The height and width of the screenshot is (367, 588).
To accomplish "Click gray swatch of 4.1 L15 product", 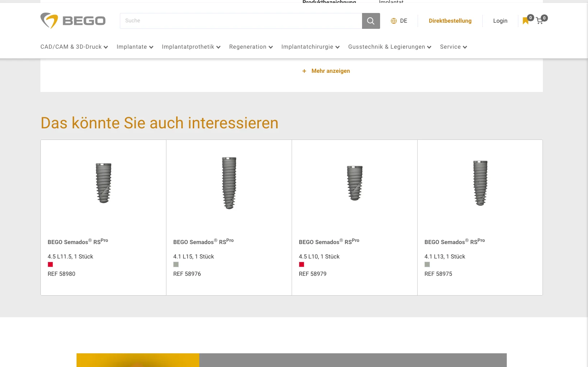I will click(x=176, y=265).
